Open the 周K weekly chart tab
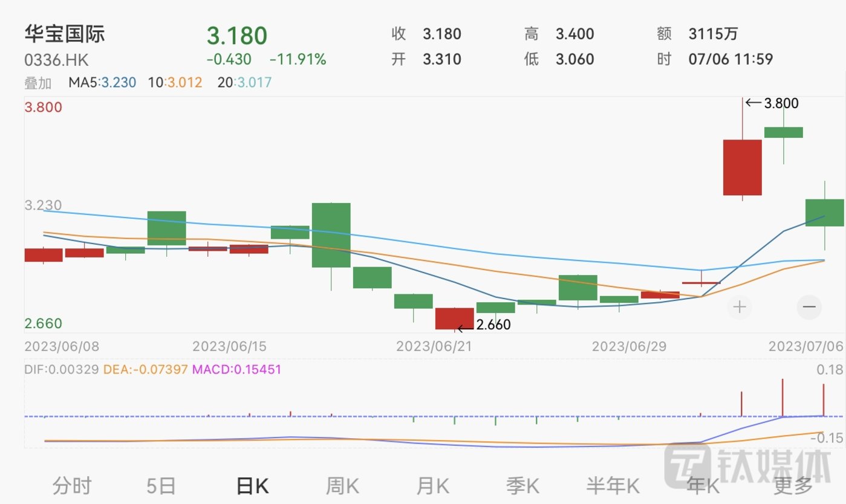846x504 pixels. pyautogui.click(x=342, y=485)
